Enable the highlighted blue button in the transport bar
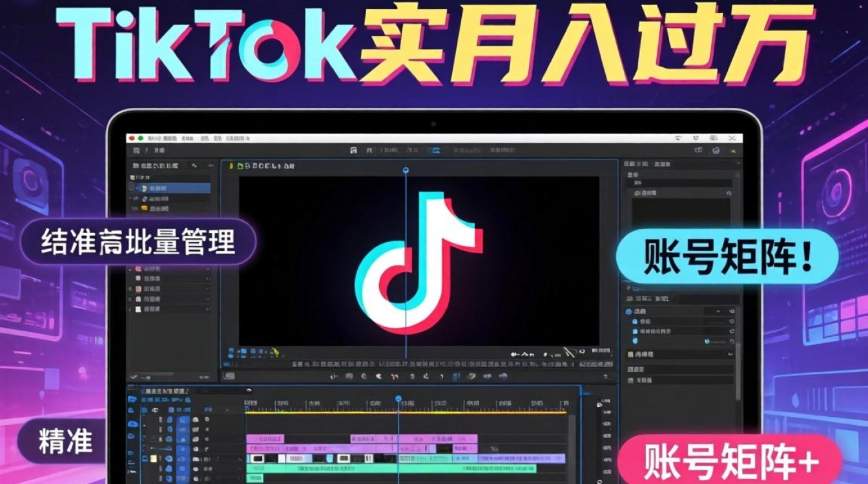Image resolution: width=868 pixels, height=484 pixels. click(x=455, y=376)
